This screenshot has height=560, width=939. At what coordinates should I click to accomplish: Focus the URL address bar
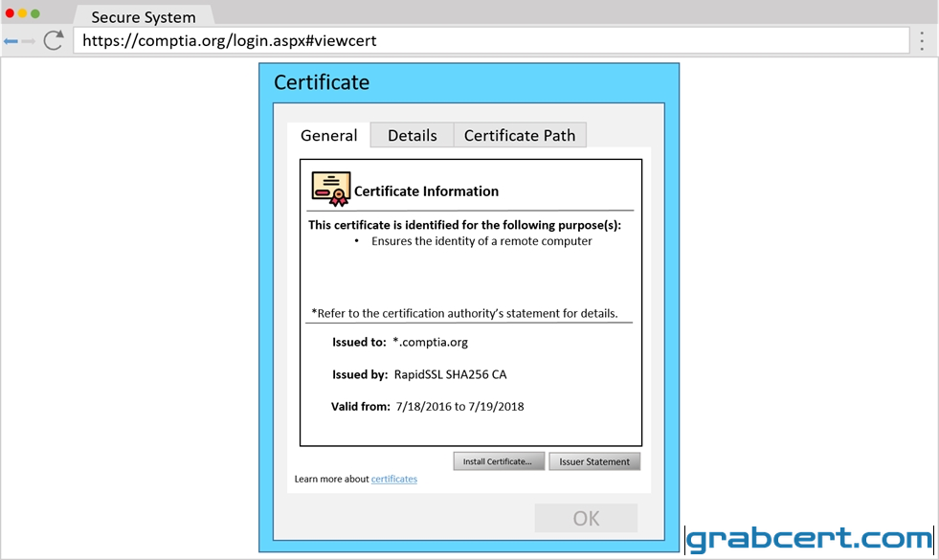coord(491,41)
